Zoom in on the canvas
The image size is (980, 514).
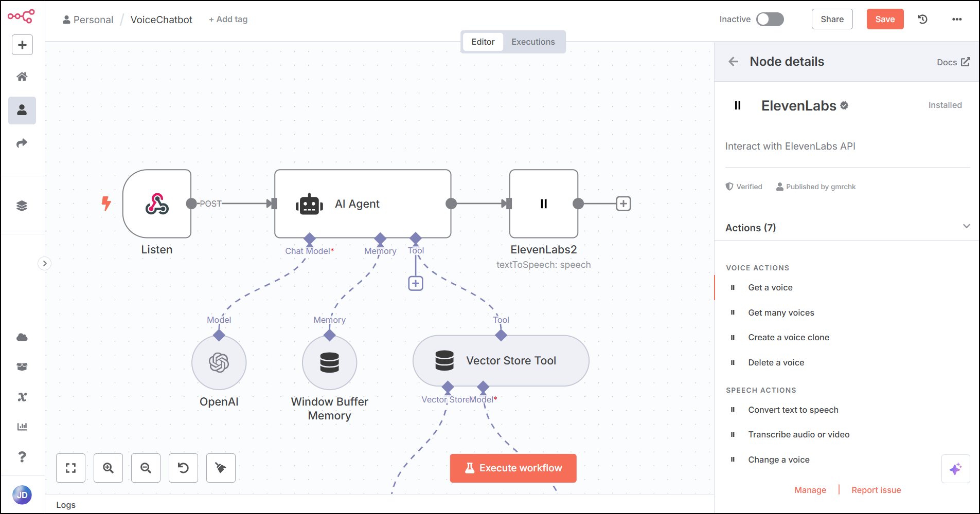108,468
